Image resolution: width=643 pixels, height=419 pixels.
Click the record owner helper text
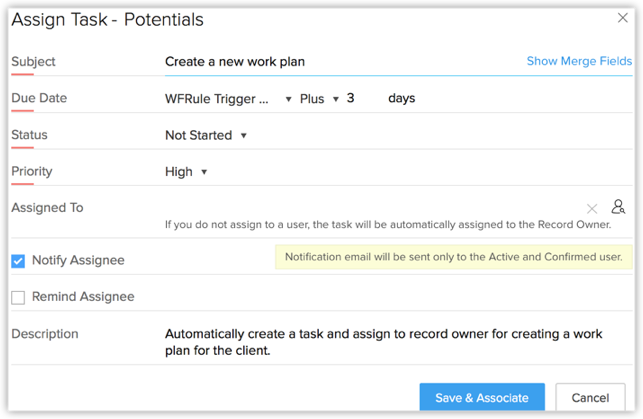point(387,225)
